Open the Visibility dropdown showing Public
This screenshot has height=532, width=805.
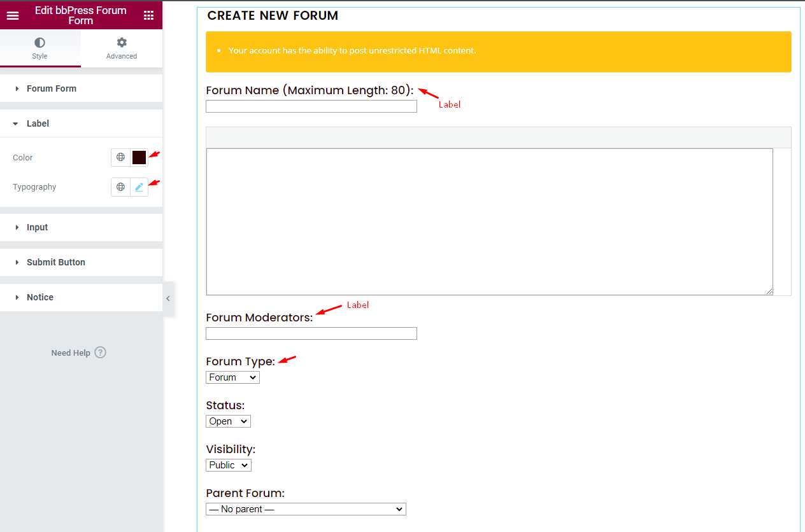pyautogui.click(x=228, y=465)
